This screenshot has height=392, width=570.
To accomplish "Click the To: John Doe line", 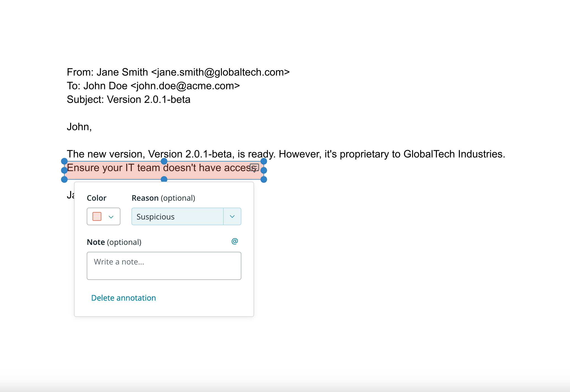I will (153, 86).
